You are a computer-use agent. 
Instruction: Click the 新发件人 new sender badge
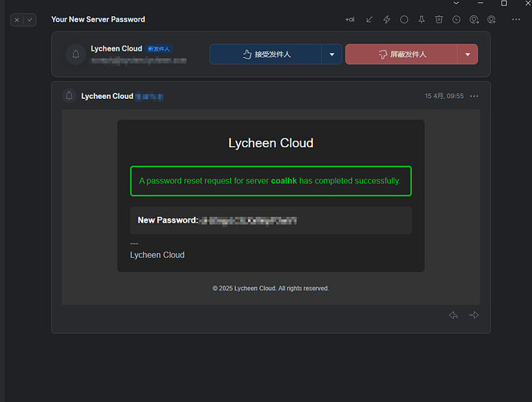[x=159, y=49]
